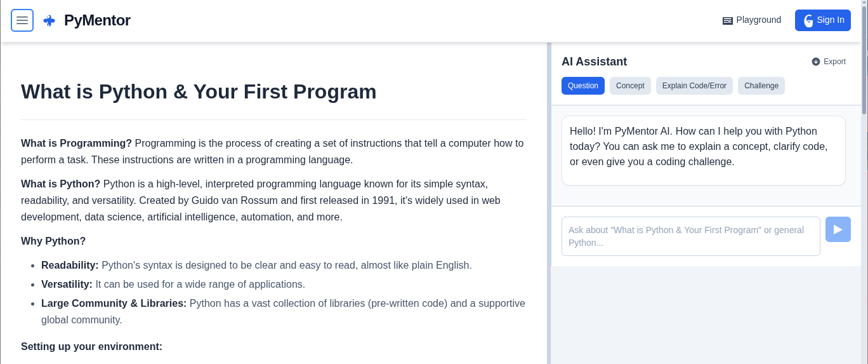Click the AI Assistant panel heading
Screen dimensions: 868x364
[594, 62]
